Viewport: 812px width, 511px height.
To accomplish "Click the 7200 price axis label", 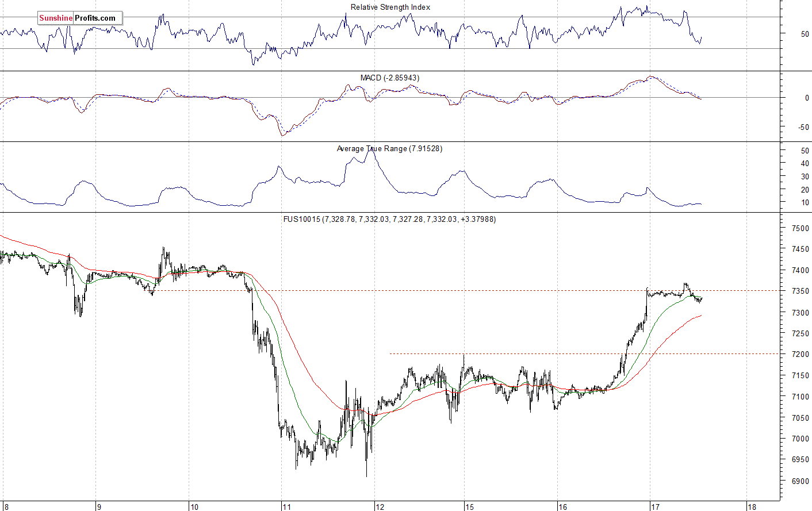I will (x=800, y=355).
